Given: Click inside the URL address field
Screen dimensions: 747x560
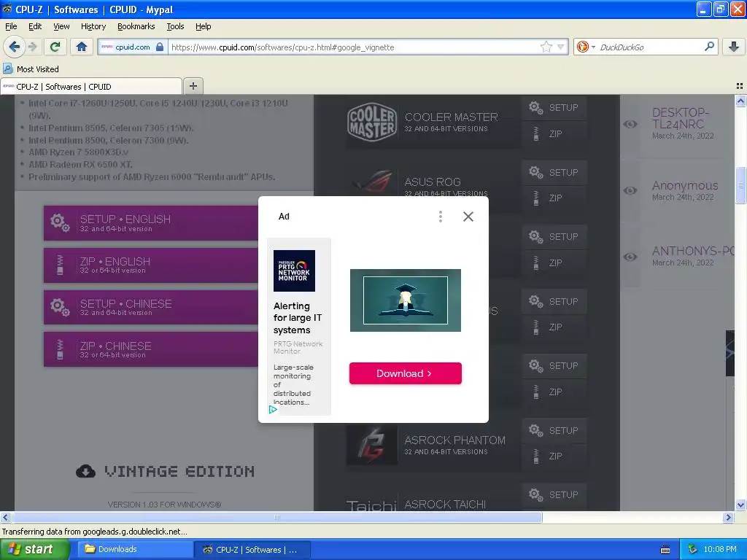Looking at the screenshot, I should (x=354, y=47).
